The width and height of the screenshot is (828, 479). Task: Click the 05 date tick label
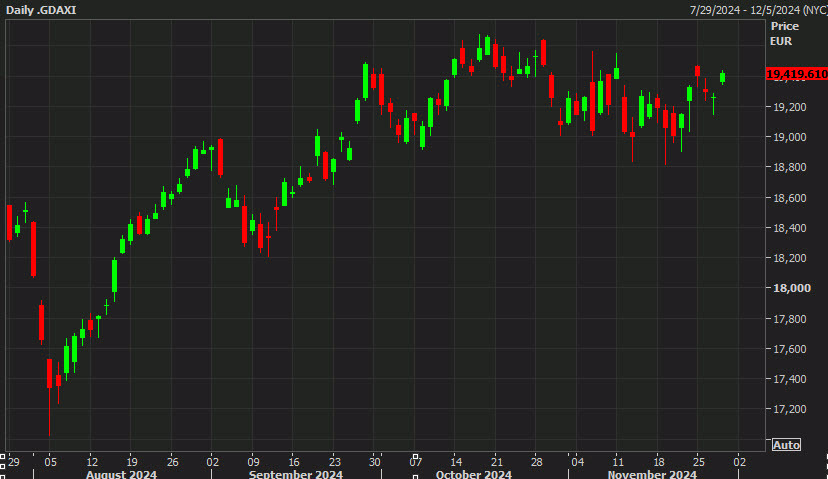tap(50, 462)
